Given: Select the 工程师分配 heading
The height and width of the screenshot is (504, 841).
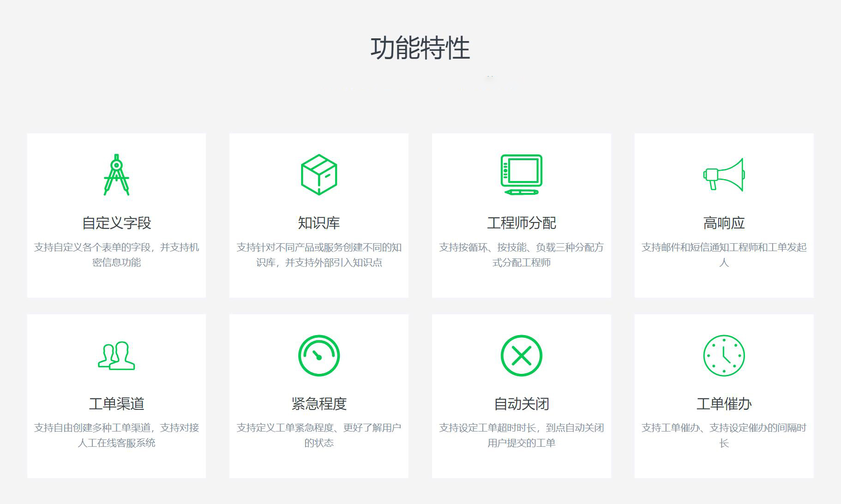Looking at the screenshot, I should click(x=522, y=223).
